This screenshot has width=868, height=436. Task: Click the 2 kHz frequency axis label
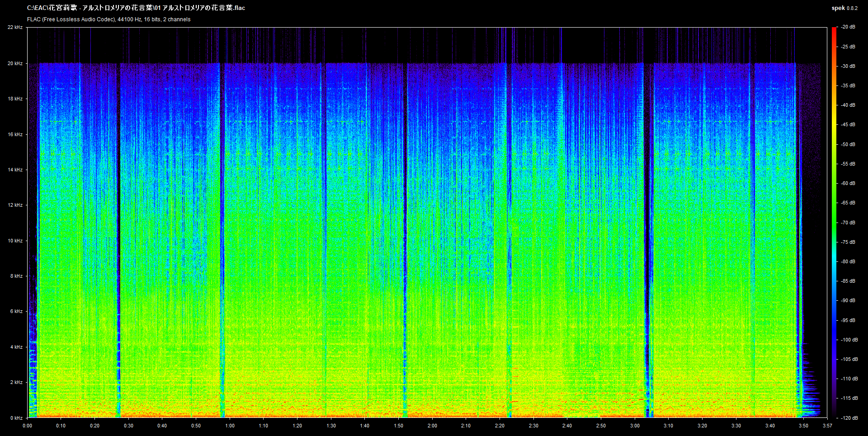tap(16, 382)
